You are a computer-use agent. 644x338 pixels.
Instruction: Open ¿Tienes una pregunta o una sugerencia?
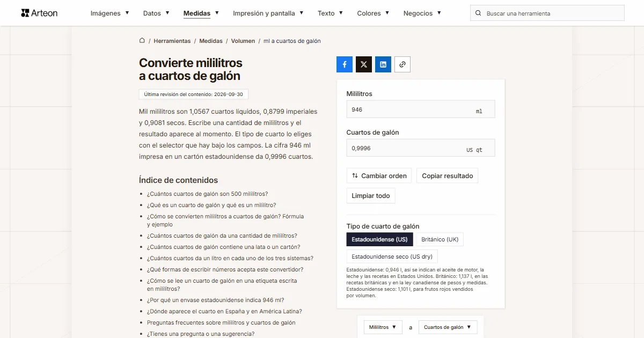point(201,334)
